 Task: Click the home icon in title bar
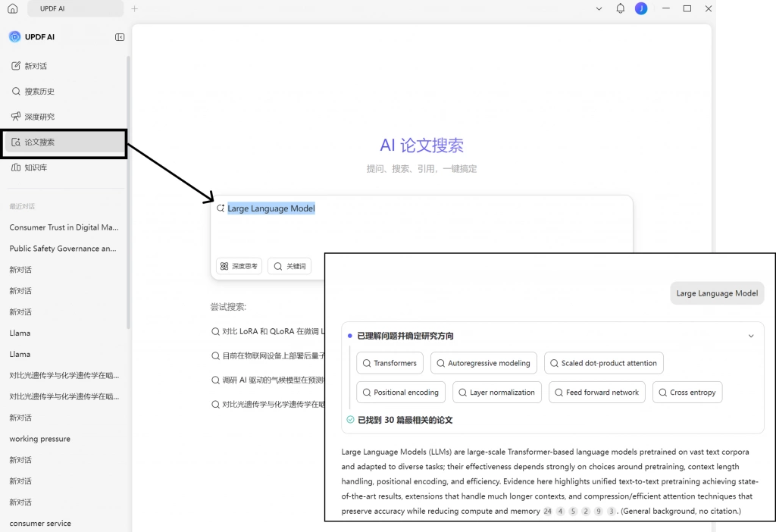click(13, 8)
